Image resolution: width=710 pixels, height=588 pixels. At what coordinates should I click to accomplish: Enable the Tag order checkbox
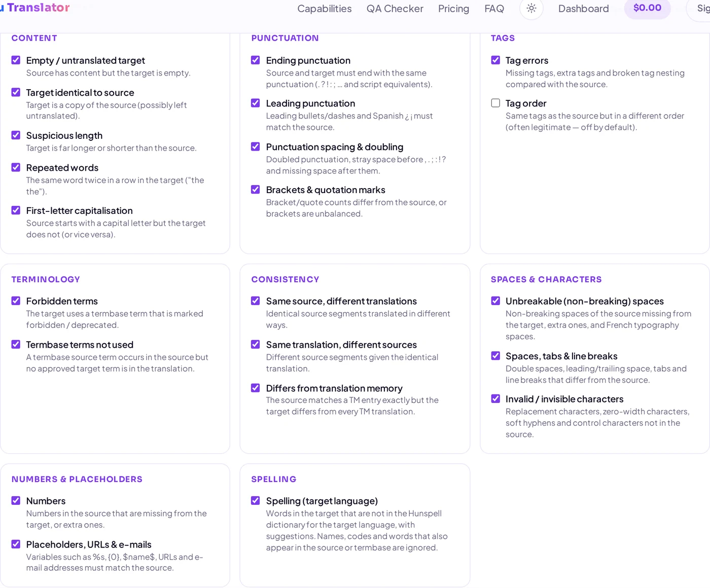[495, 103]
